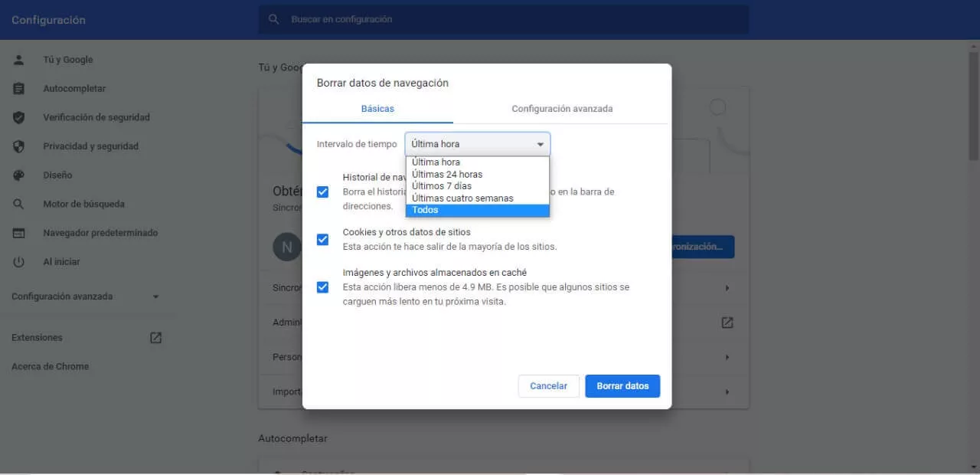
Task: Click the Tú y Google person icon
Action: tap(19, 60)
